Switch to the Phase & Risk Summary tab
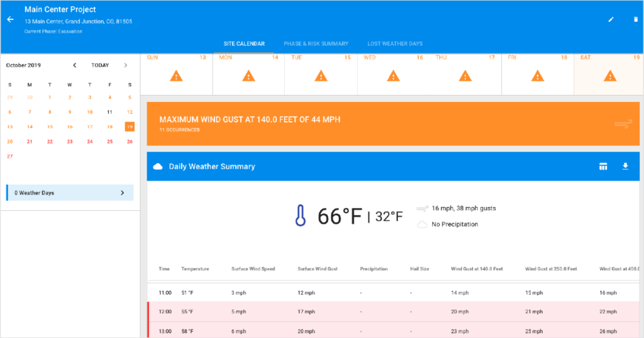 click(316, 43)
